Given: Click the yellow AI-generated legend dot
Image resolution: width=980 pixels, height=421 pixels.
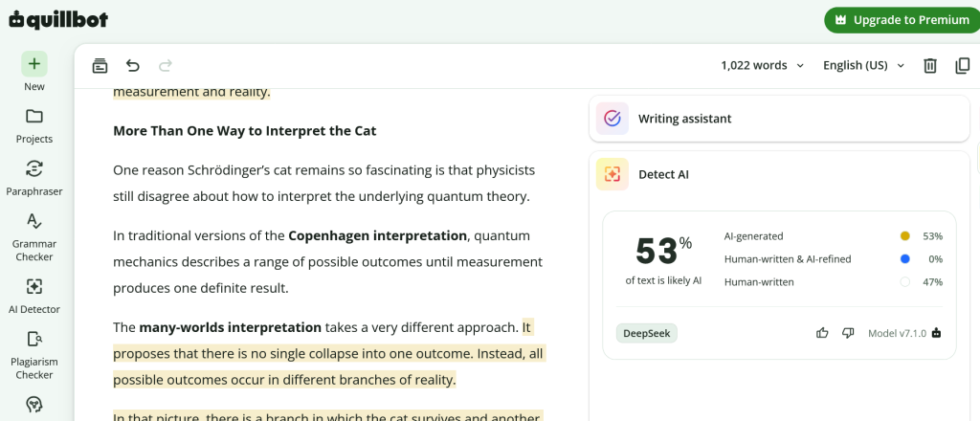Looking at the screenshot, I should [905, 236].
